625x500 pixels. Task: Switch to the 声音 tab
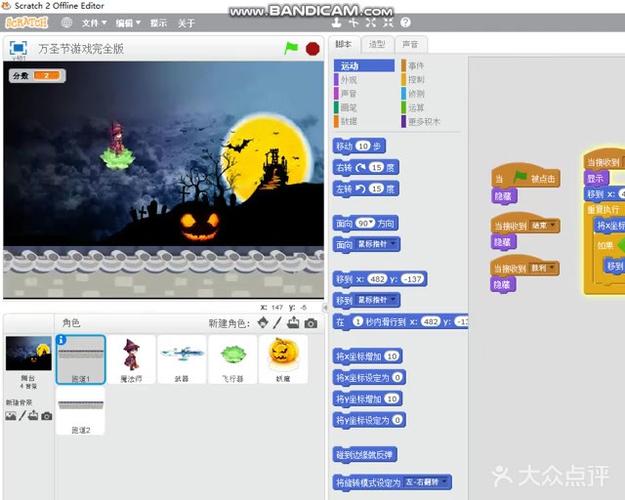(410, 44)
